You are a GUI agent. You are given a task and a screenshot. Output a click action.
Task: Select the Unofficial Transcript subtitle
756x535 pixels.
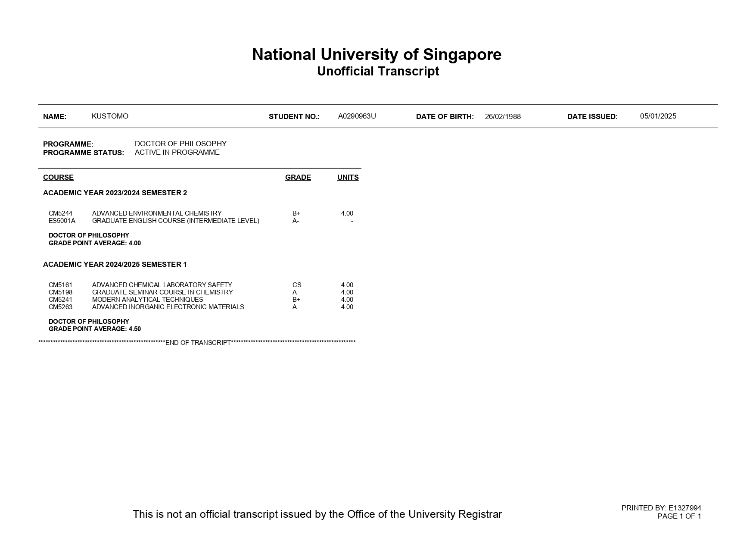(377, 71)
